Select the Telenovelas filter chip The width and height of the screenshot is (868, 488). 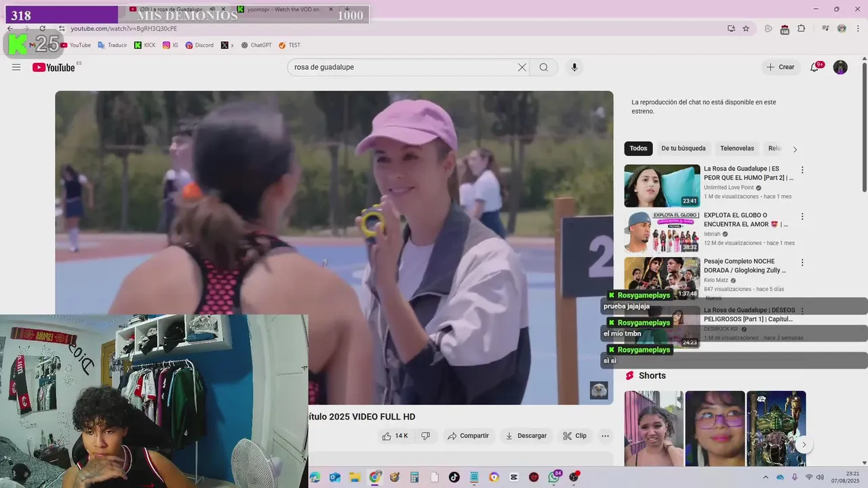click(737, 148)
